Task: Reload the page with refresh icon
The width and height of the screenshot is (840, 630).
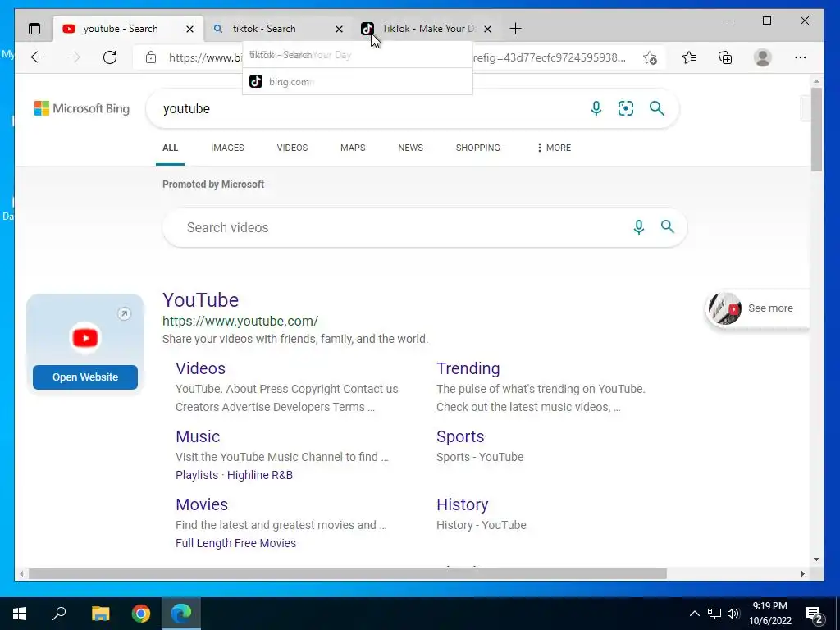Action: tap(110, 57)
